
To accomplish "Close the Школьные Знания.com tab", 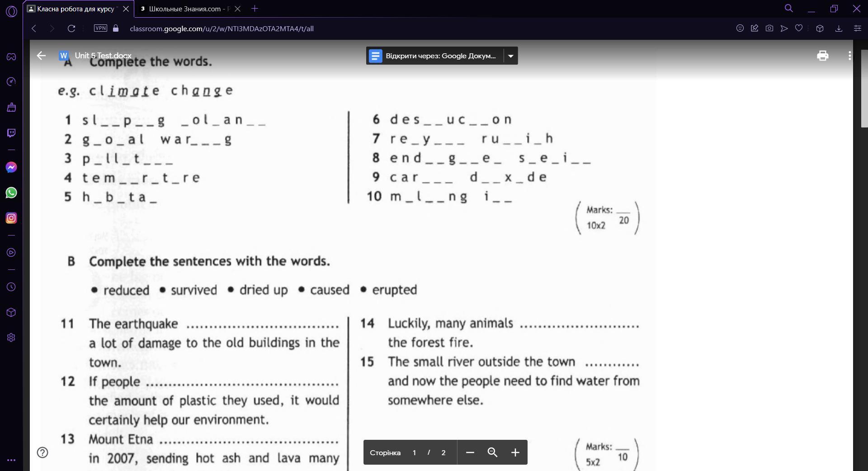I will (238, 9).
